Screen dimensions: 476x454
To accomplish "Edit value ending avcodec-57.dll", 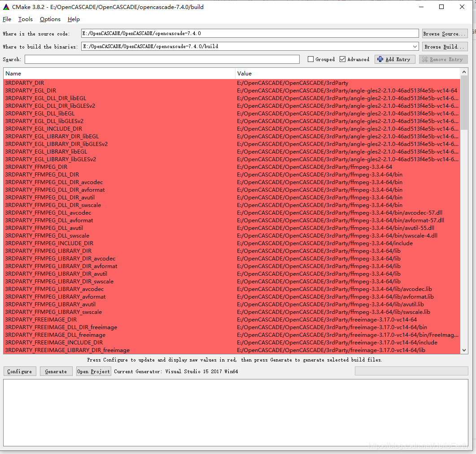I will pos(340,213).
